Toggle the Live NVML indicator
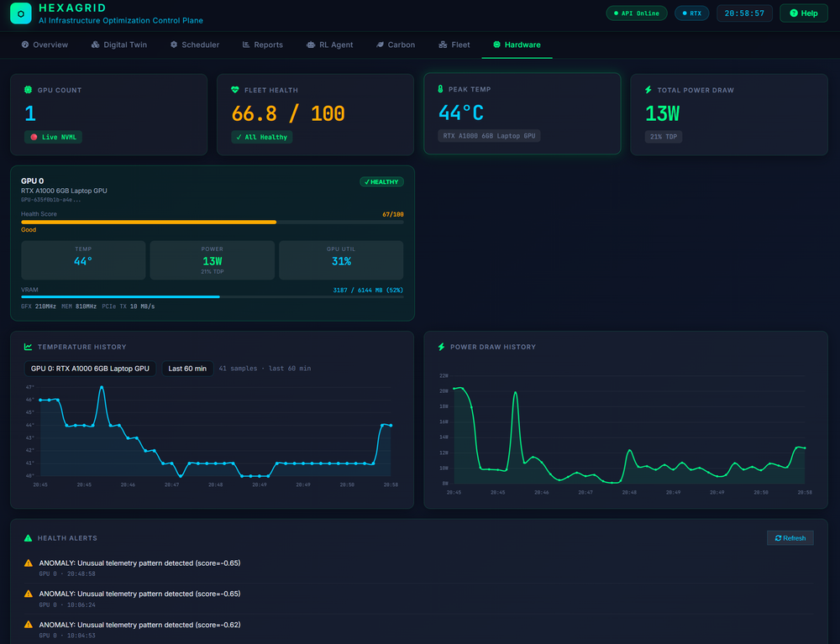Viewport: 840px width, 644px height. tap(52, 135)
